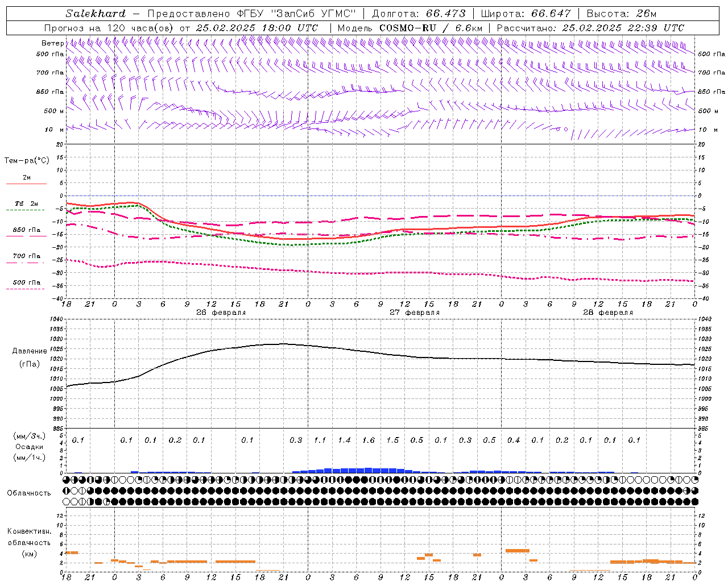The image size is (728, 582).
Task: Click the '(мм/1ч.)' precipitation unit label
Action: (30, 458)
